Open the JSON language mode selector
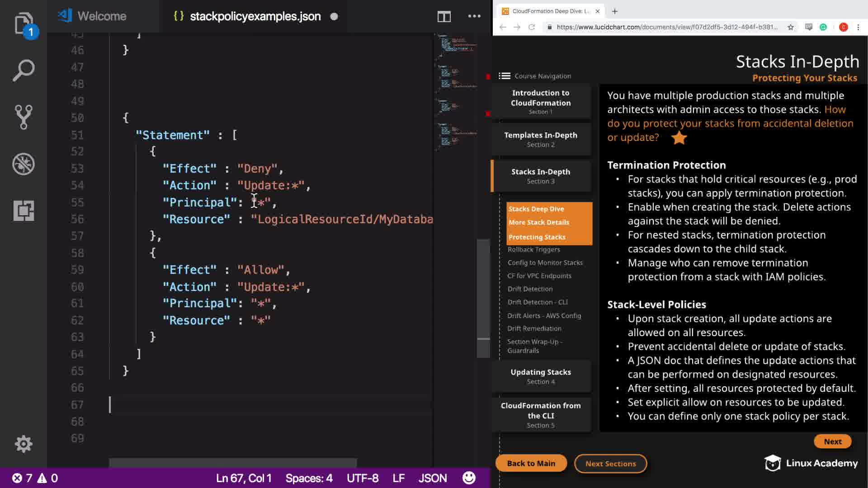The height and width of the screenshot is (488, 868). point(432,478)
